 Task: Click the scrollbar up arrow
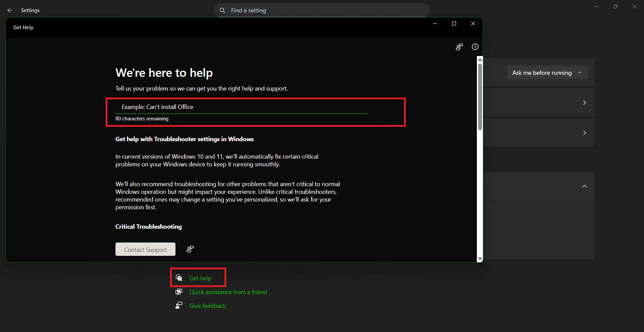coord(480,59)
